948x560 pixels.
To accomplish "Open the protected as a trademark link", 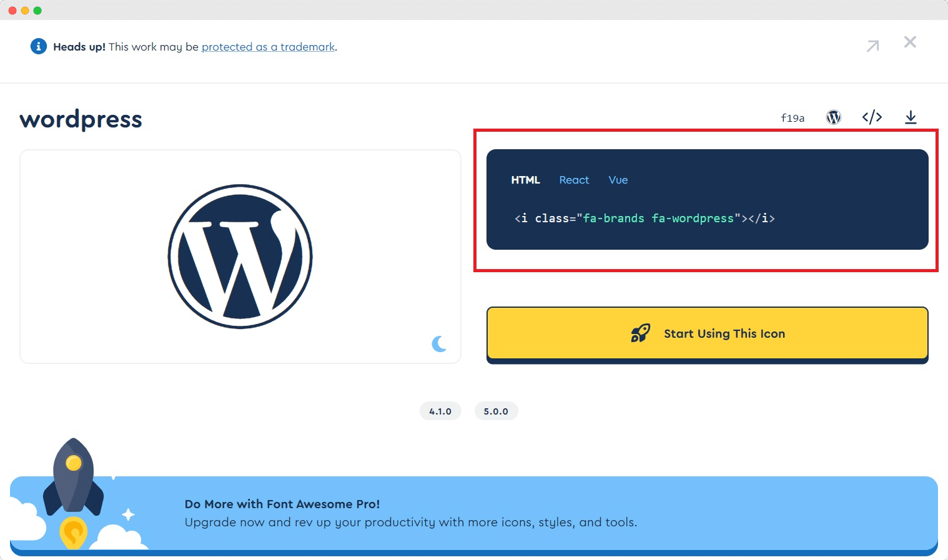I will click(x=268, y=47).
